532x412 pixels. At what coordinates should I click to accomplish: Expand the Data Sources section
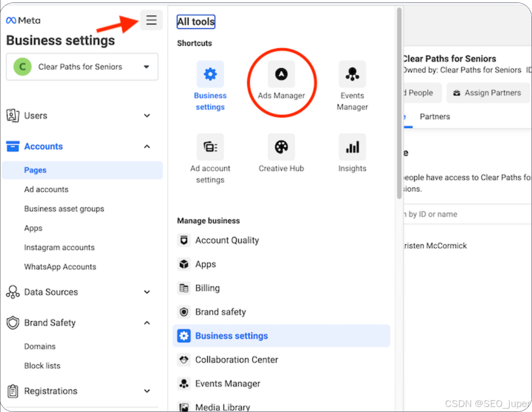147,292
